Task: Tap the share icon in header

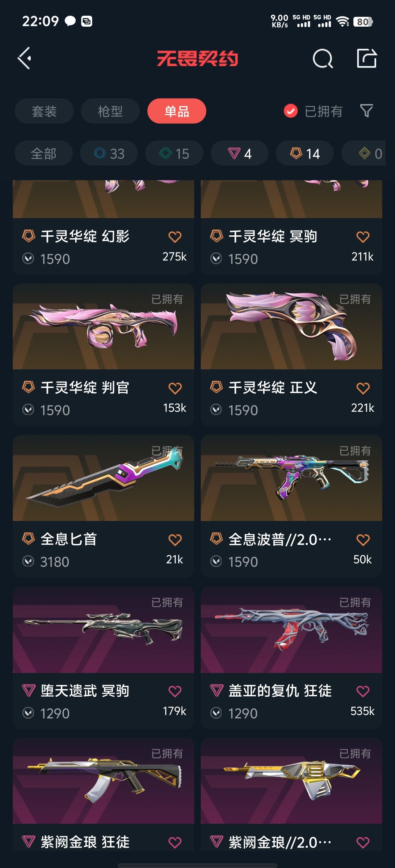Action: (366, 58)
